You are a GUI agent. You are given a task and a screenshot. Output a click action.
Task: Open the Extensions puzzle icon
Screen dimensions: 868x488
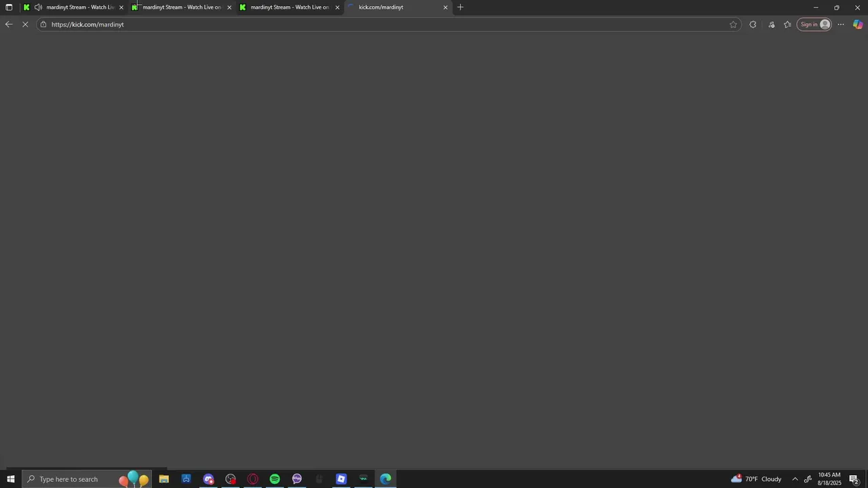[753, 24]
